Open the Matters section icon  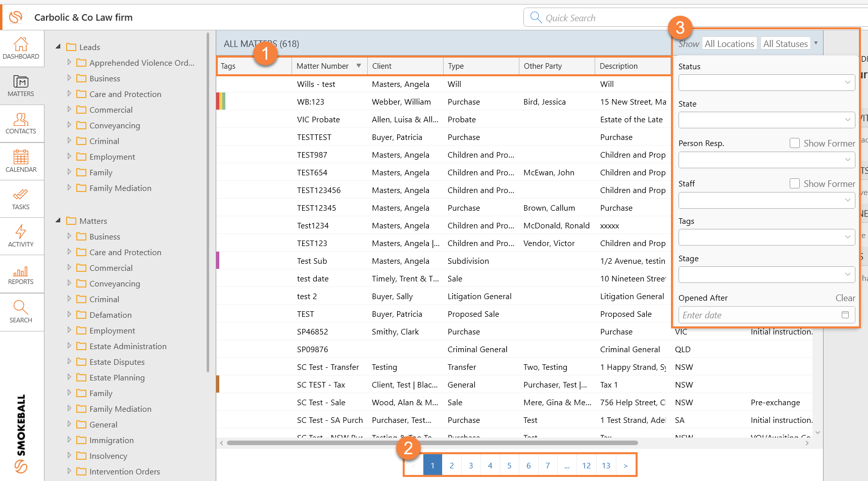coord(21,81)
